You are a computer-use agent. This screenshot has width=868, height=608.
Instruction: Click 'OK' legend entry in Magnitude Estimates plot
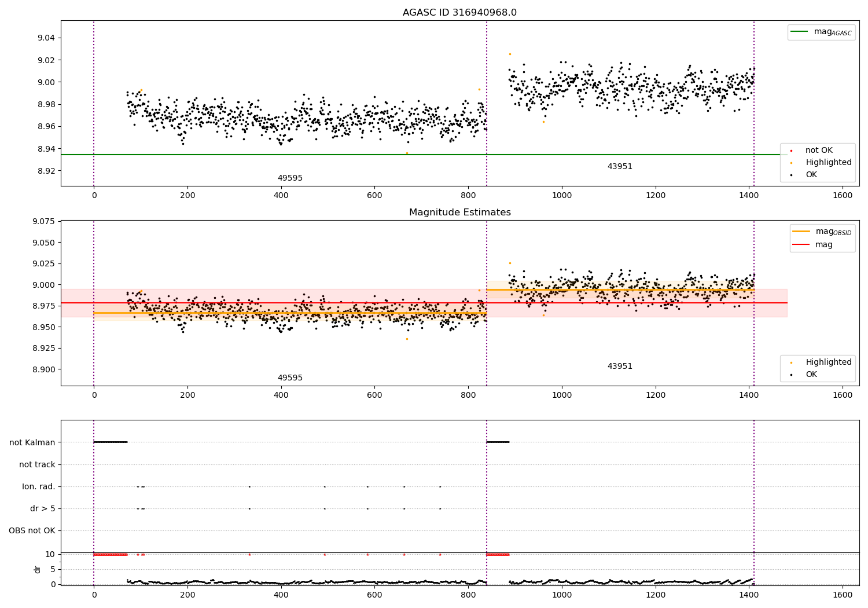[804, 375]
